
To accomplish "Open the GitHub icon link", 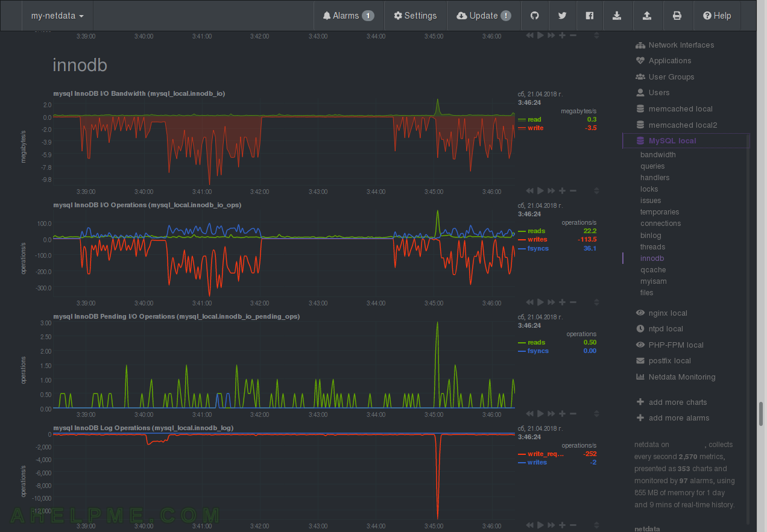I will (534, 16).
